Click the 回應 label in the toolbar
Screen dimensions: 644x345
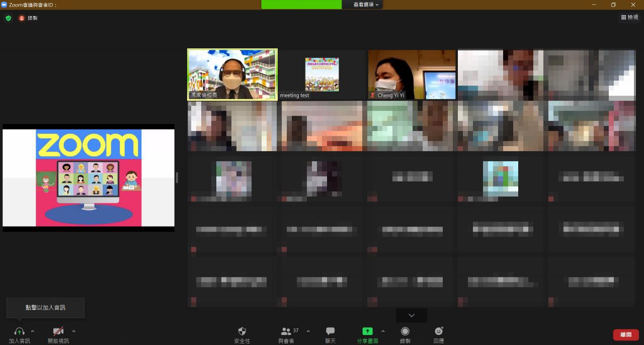(439, 341)
